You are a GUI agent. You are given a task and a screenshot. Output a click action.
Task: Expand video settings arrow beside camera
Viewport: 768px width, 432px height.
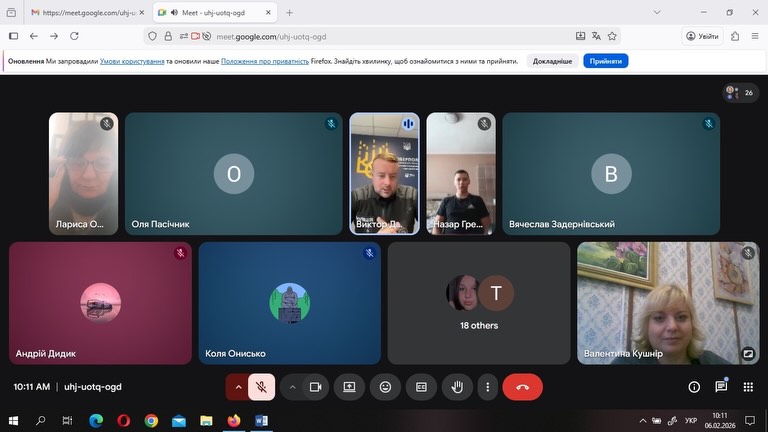coord(293,387)
